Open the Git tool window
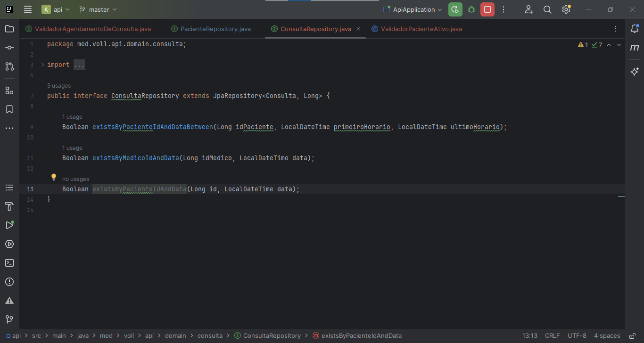 [9, 319]
